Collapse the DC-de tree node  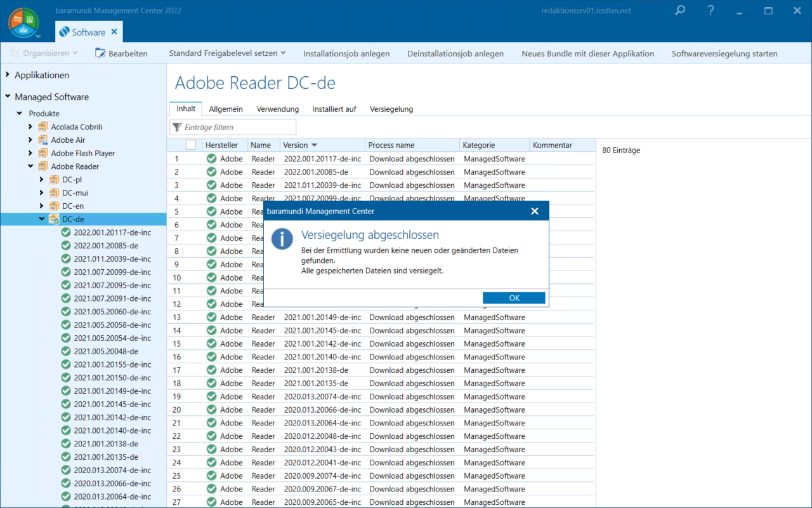[42, 219]
